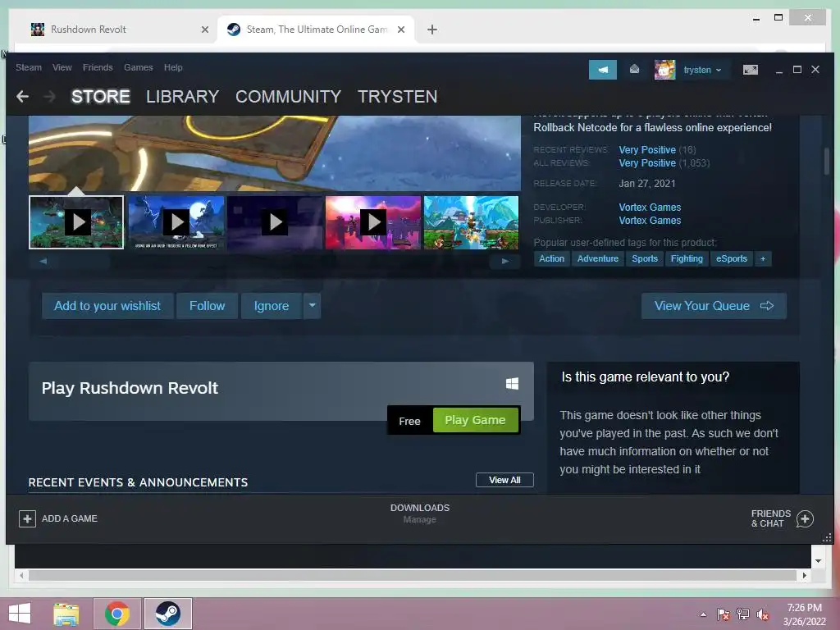Click the Steam back navigation arrow
The height and width of the screenshot is (630, 840).
pos(22,97)
